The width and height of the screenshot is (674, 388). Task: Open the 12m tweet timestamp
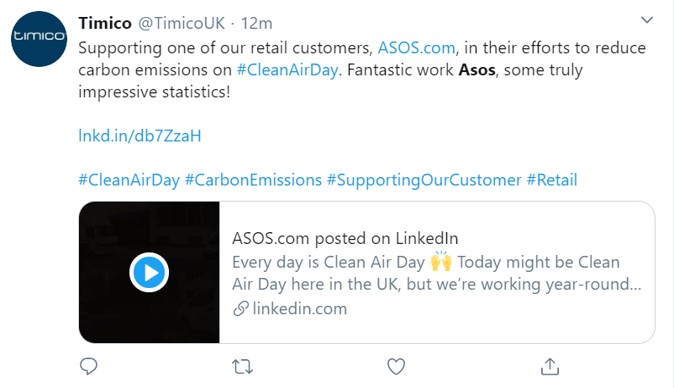257,23
